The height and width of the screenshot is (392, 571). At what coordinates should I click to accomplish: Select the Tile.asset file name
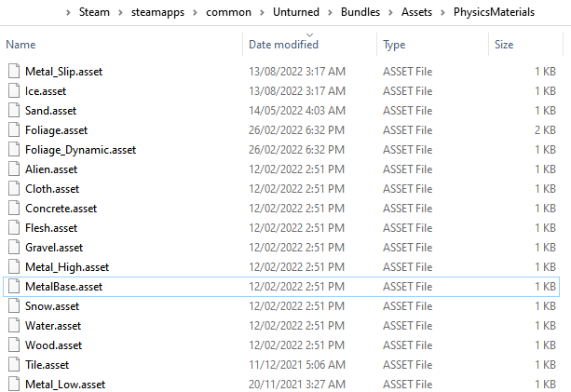coord(47,365)
